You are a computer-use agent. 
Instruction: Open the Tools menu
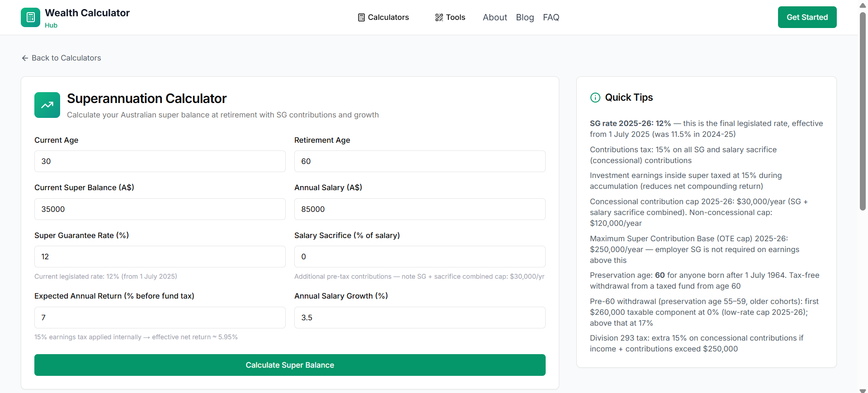[450, 17]
